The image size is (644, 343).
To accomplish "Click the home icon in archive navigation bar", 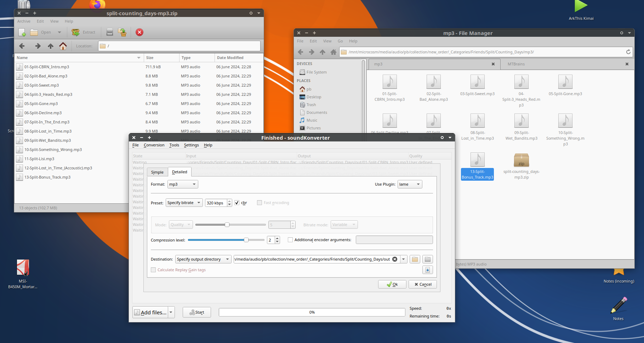I will (63, 46).
